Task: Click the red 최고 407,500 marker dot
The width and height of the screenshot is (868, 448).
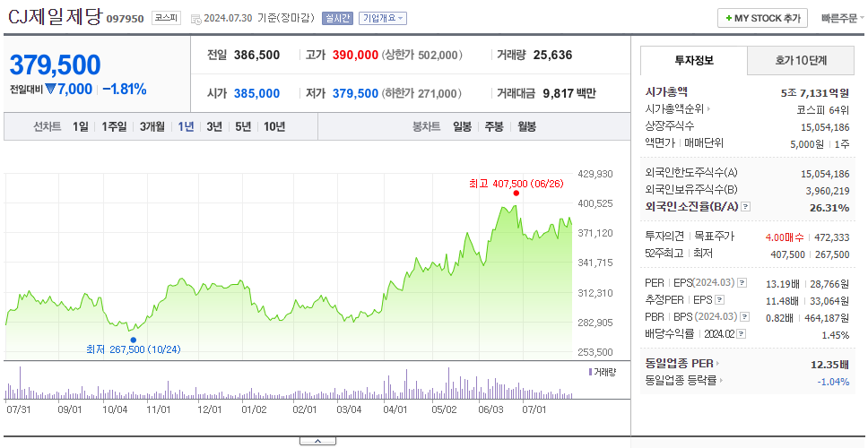Action: (516, 193)
